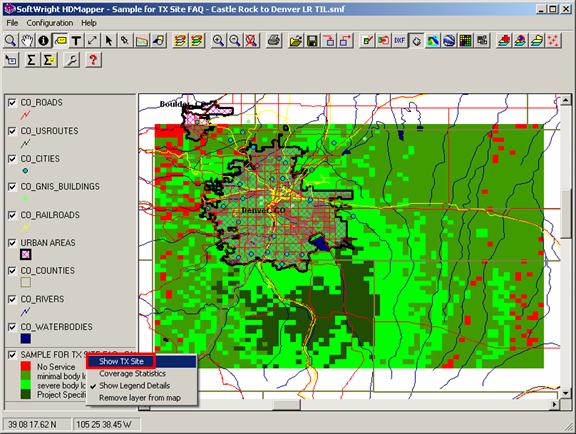Uncheck the CO_USROUTES layer checkbox

pos(12,131)
